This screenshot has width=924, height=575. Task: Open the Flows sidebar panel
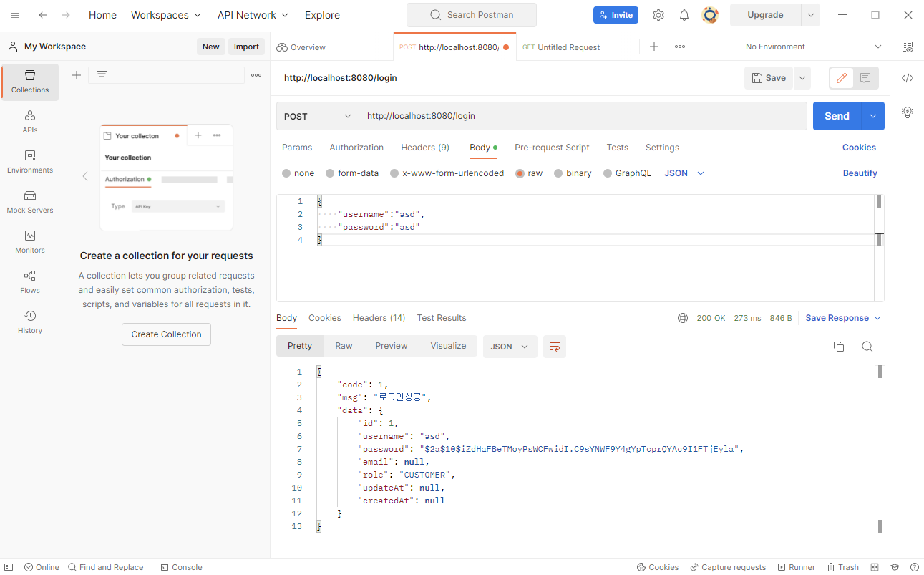click(x=29, y=281)
